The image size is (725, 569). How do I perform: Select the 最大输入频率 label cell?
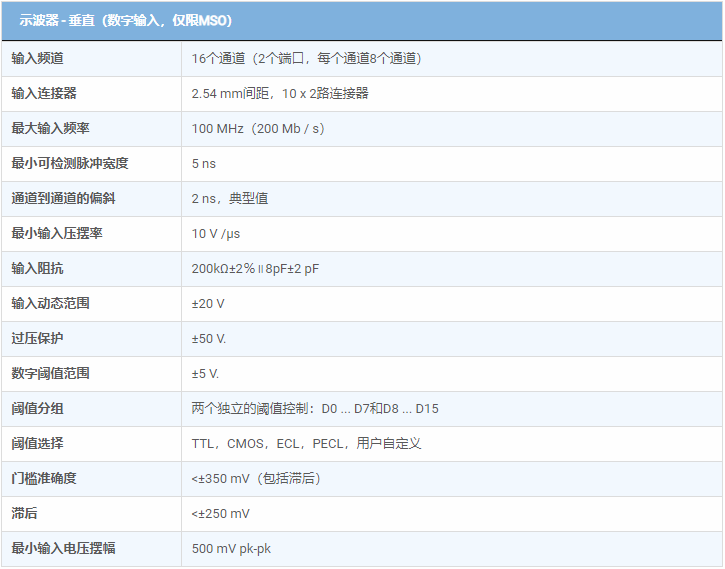coord(51,128)
